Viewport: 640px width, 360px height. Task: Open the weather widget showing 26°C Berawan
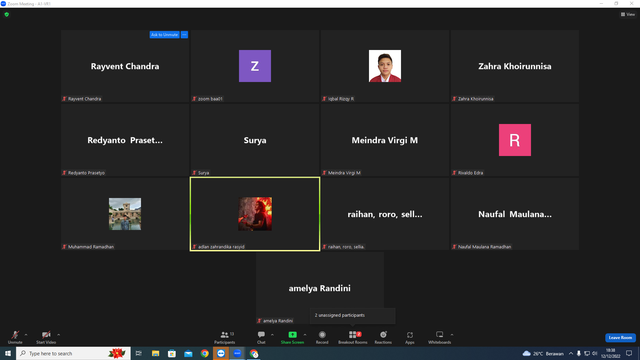click(x=543, y=353)
